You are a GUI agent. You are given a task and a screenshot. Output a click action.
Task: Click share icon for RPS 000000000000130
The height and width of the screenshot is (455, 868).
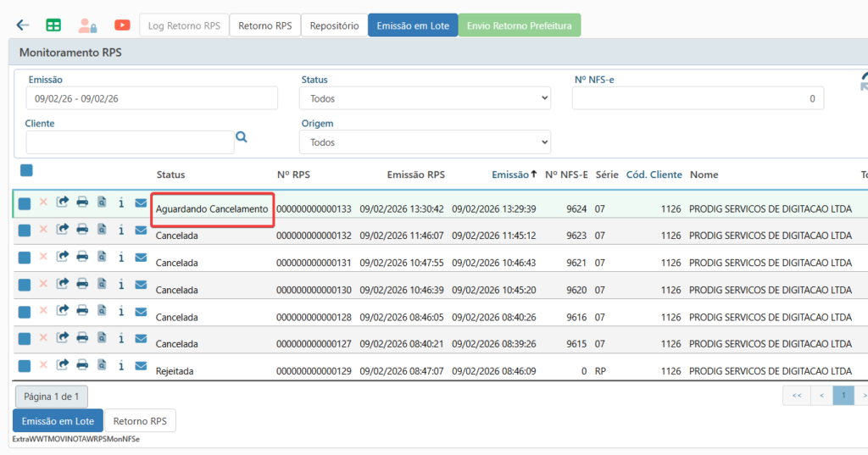(x=63, y=284)
